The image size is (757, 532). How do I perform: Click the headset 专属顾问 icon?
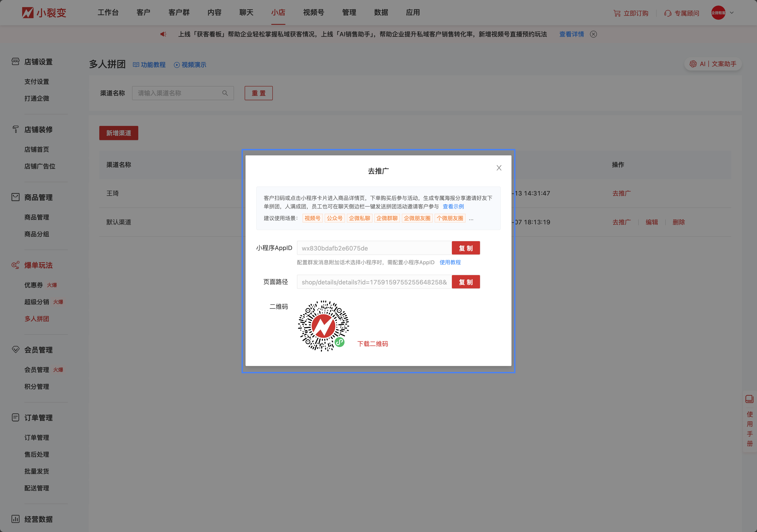coord(668,13)
